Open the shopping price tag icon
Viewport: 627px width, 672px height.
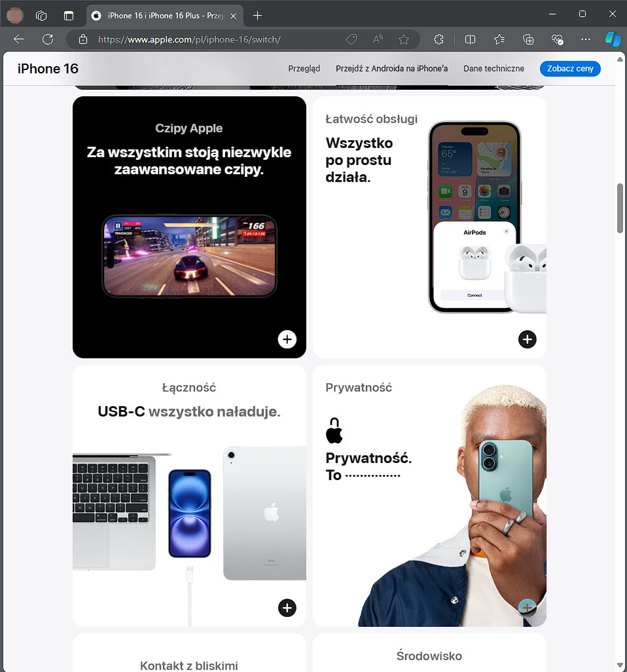tap(351, 39)
